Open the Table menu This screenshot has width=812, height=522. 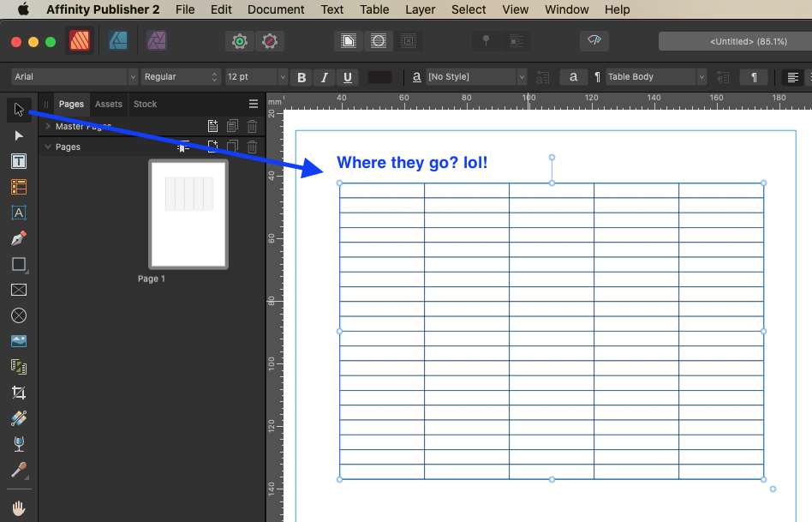[x=373, y=9]
